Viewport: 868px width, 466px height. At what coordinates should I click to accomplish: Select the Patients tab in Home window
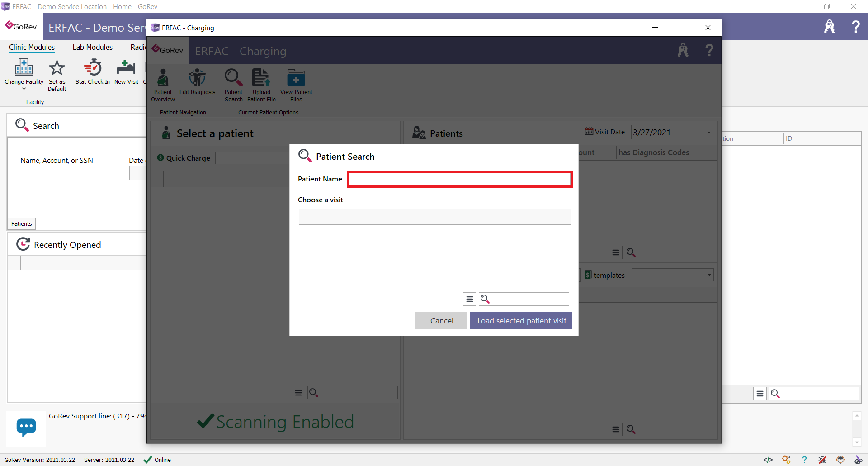click(x=21, y=223)
